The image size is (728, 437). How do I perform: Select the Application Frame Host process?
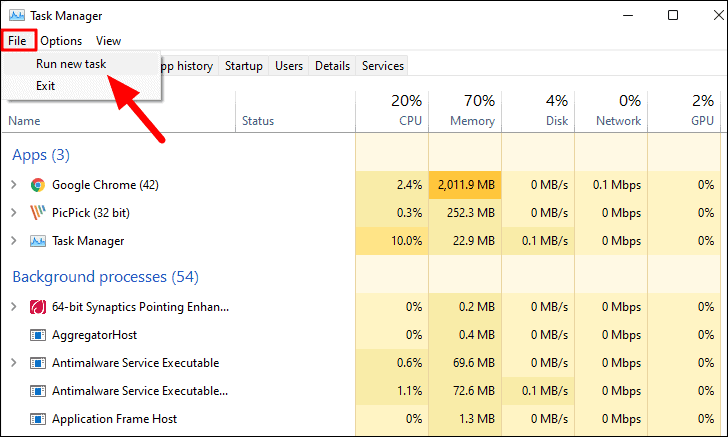[362, 419]
